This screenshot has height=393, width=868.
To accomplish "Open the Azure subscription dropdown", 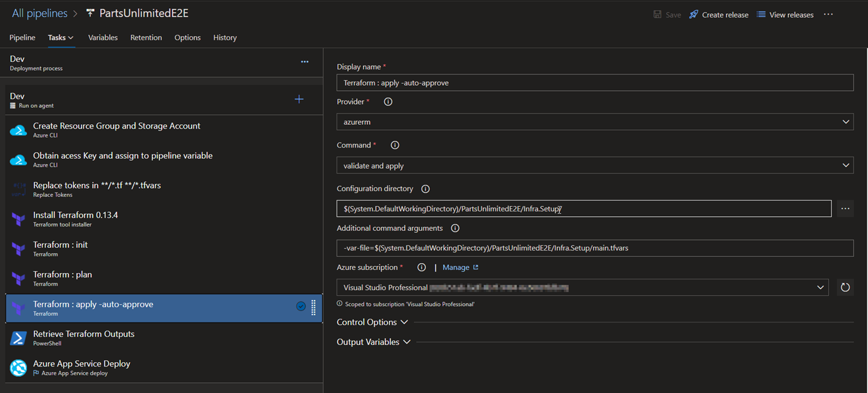I will 583,288.
